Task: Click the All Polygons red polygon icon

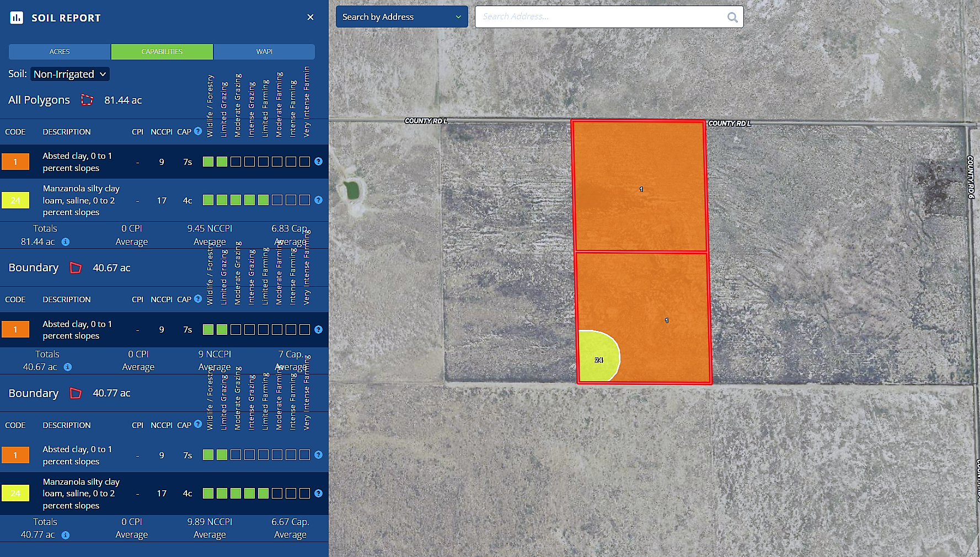Action: pos(87,100)
